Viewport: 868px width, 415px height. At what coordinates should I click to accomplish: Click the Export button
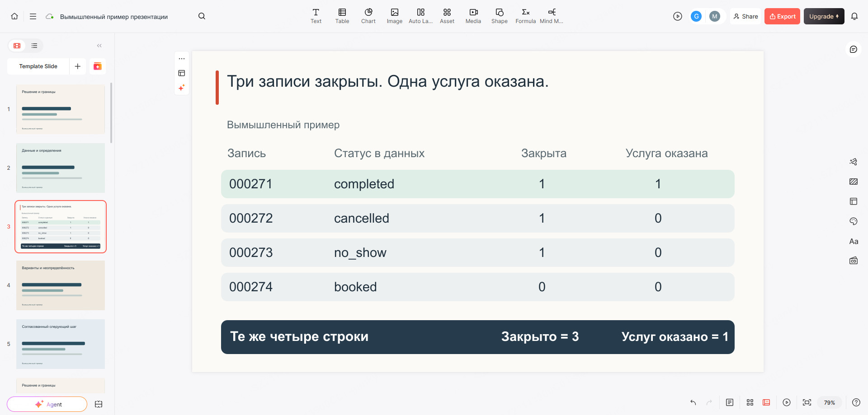(x=782, y=16)
